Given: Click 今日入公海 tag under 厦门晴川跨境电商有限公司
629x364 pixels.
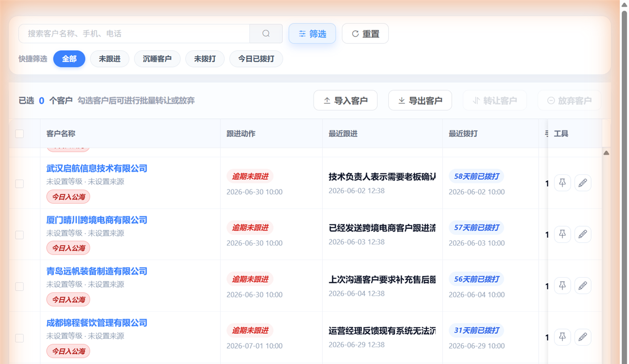Looking at the screenshot, I should coord(68,248).
